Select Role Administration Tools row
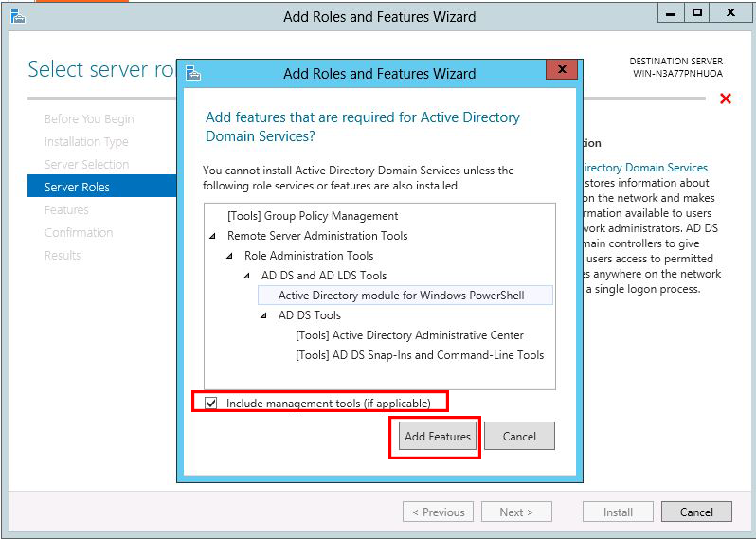 (x=309, y=256)
